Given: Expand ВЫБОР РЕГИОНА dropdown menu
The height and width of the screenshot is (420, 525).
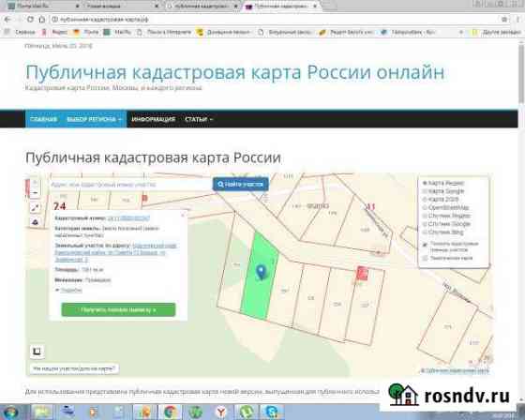Looking at the screenshot, I should 94,119.
